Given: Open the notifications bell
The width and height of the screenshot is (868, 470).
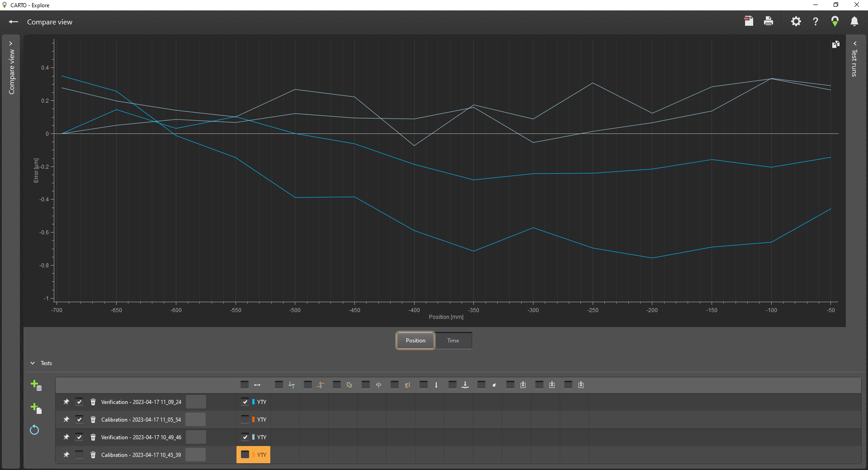Looking at the screenshot, I should (x=854, y=21).
